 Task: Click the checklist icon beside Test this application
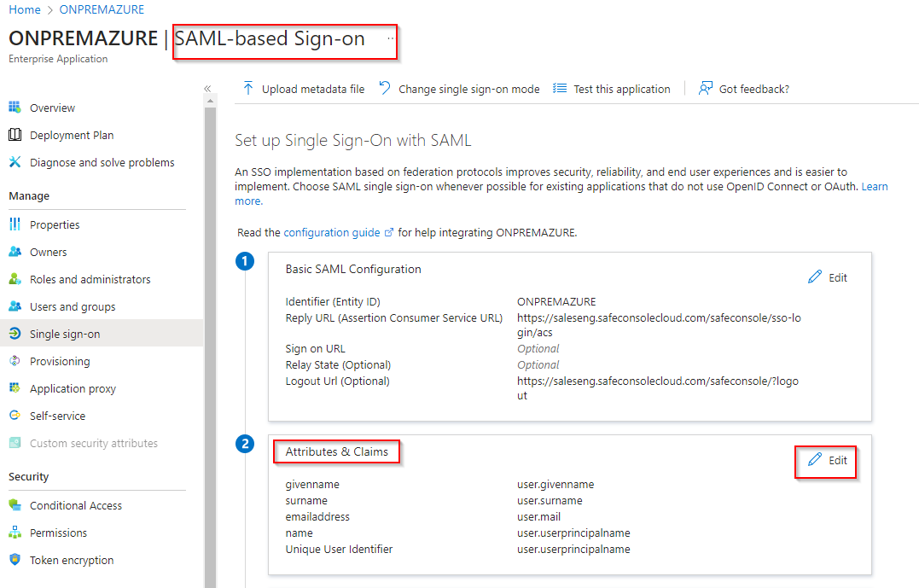point(560,88)
